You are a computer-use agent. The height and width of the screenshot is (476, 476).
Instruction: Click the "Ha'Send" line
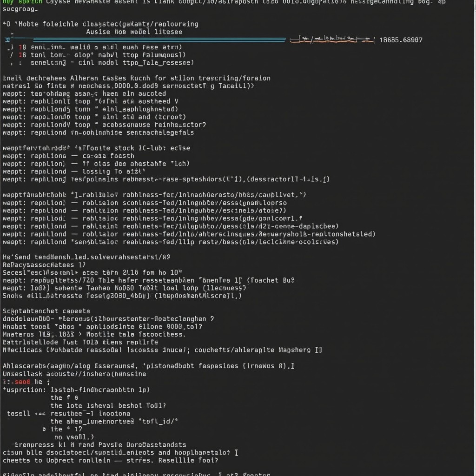[x=86, y=257]
